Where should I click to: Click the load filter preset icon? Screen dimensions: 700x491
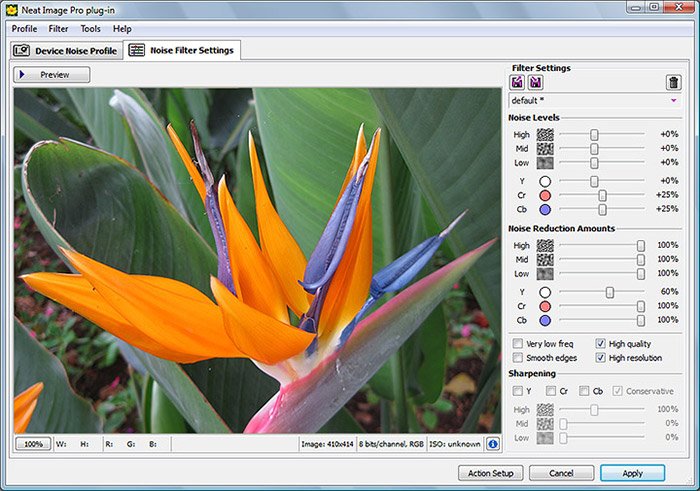pos(517,83)
